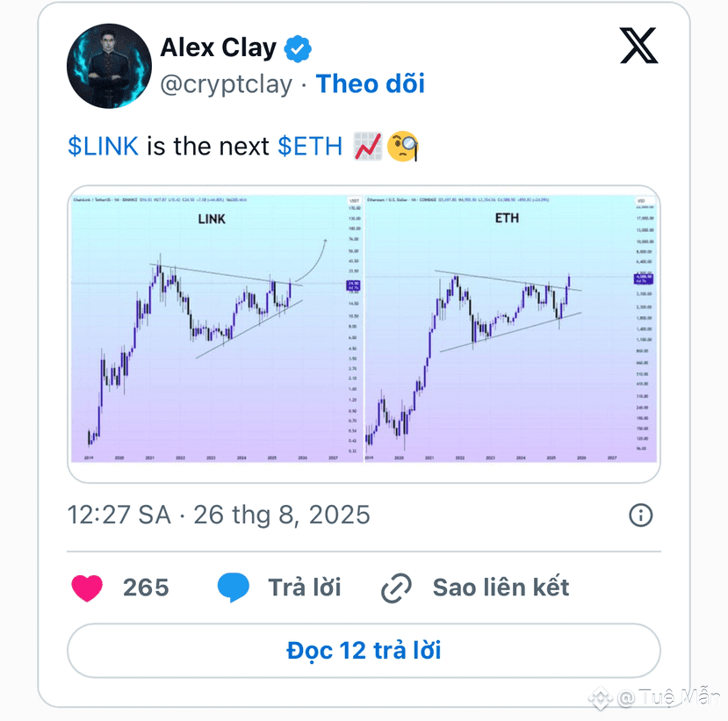Viewport: 728px width, 721px height.
Task: Open the ETH chart image
Action: point(511,328)
